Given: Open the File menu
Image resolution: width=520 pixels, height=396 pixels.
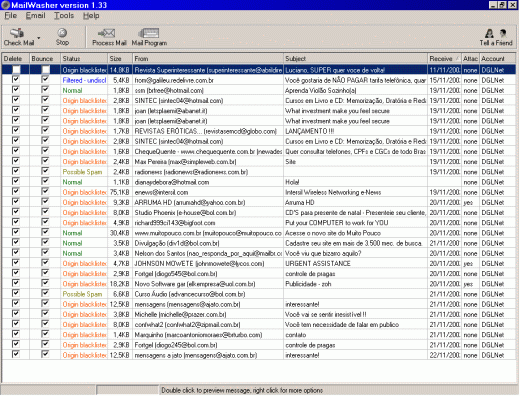Looking at the screenshot, I should pyautogui.click(x=10, y=16).
